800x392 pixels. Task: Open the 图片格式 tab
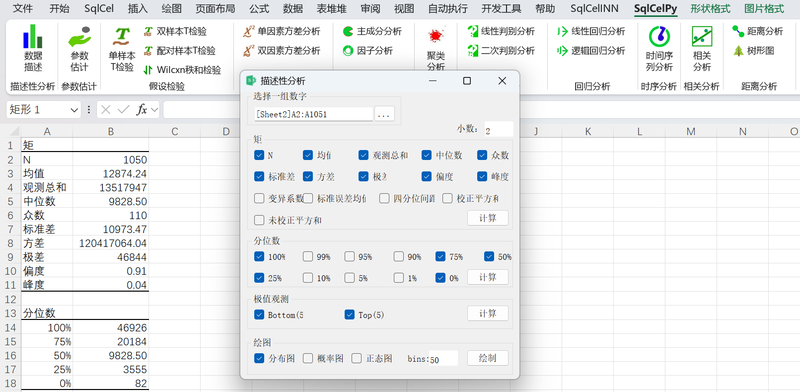pyautogui.click(x=764, y=9)
